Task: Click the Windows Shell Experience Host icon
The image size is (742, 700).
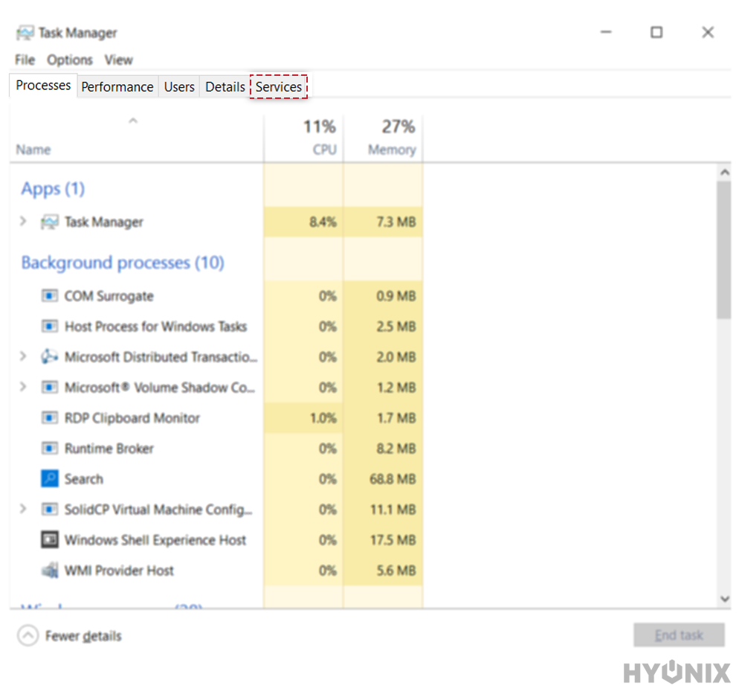Action: click(50, 539)
